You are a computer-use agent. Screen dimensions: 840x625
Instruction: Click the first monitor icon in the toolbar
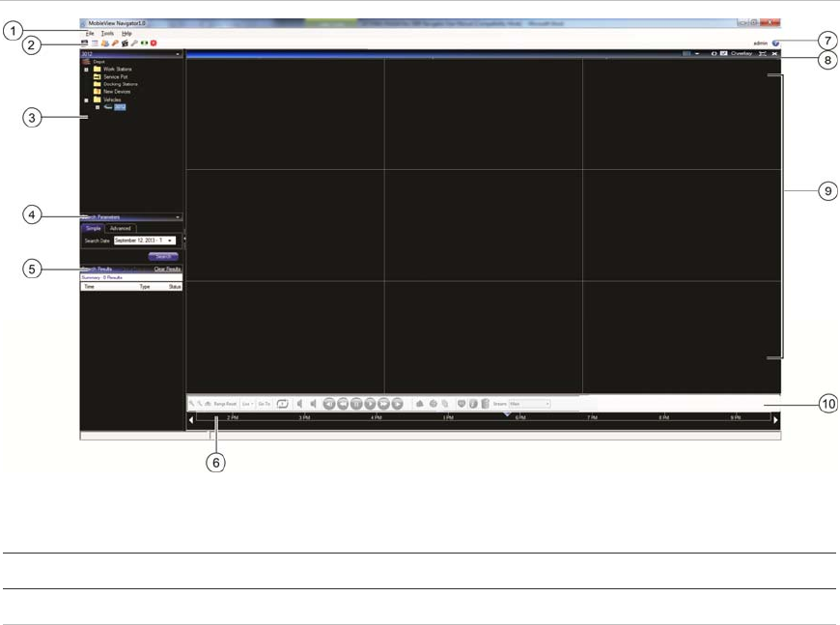tap(85, 43)
